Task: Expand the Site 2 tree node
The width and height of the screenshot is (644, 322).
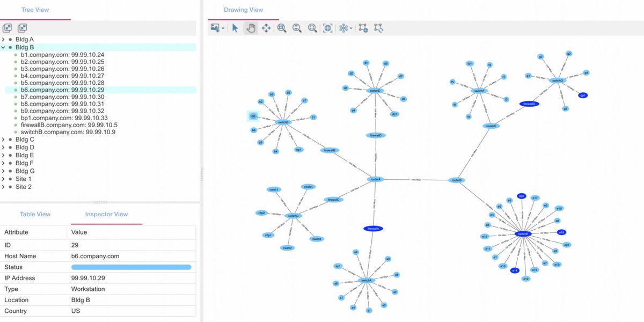Action: tap(3, 187)
